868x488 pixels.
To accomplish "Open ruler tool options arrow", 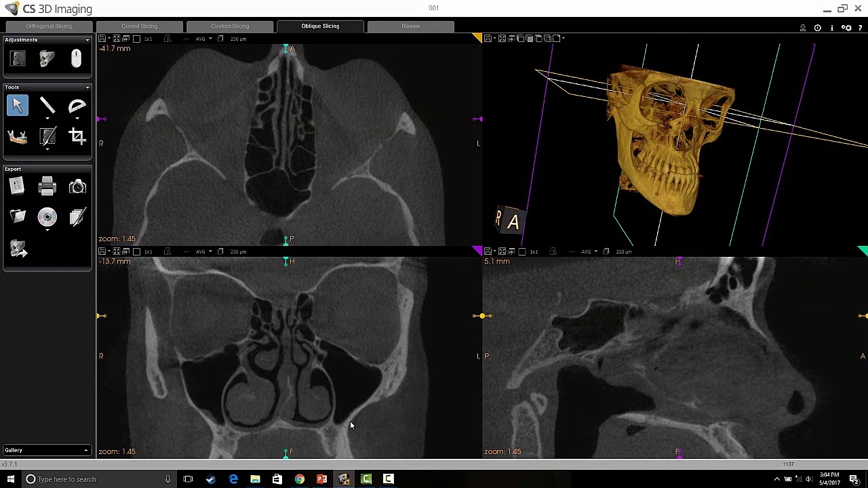I will coord(47,118).
